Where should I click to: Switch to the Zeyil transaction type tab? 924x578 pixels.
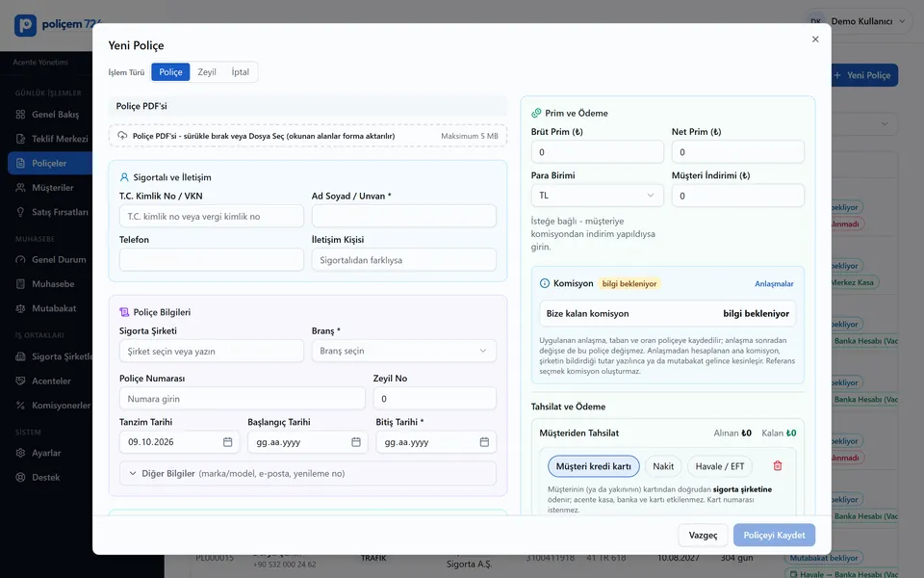click(207, 72)
